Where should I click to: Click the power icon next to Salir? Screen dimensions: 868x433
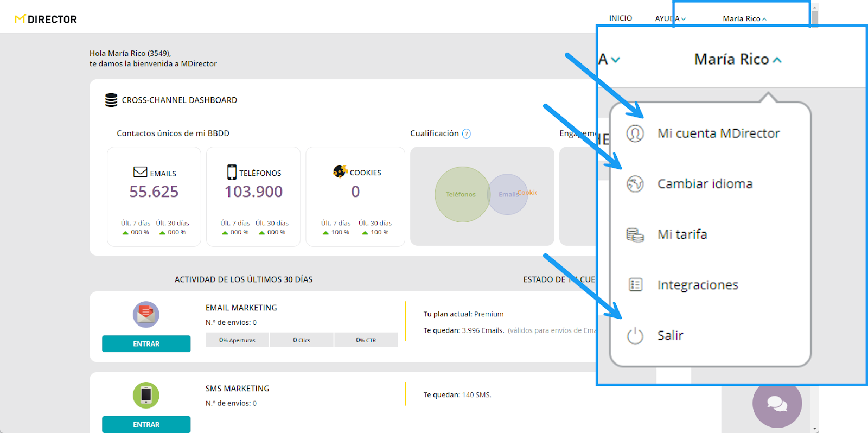pos(635,336)
